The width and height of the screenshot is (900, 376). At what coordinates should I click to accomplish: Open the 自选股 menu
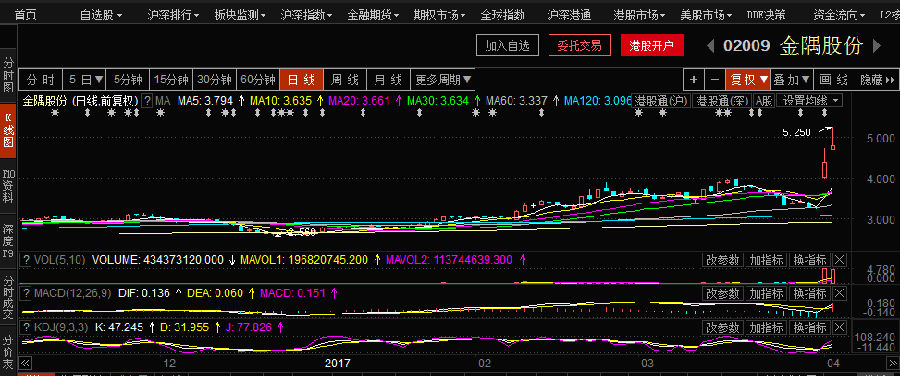point(101,15)
